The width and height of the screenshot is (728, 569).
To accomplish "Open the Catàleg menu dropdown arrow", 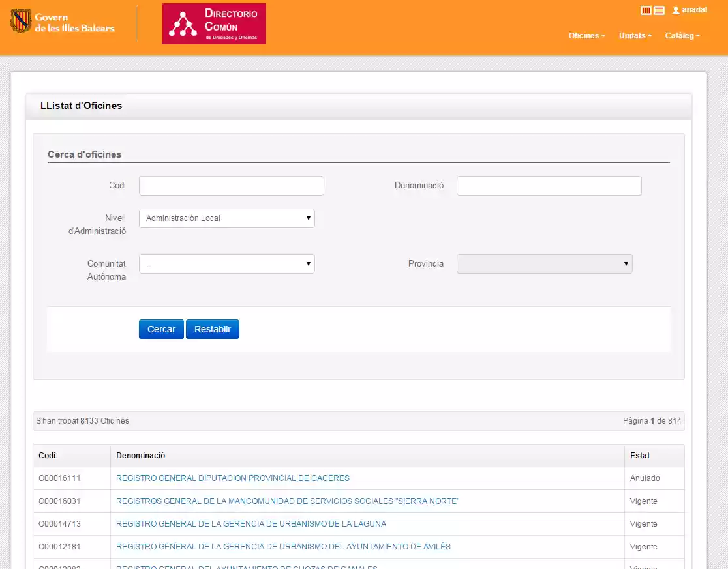I will coord(698,36).
